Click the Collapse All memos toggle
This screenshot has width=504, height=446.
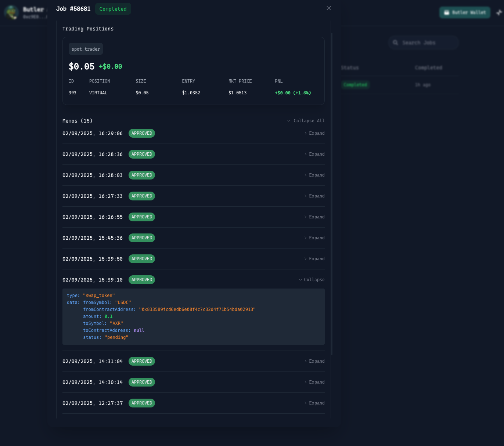[x=306, y=121]
